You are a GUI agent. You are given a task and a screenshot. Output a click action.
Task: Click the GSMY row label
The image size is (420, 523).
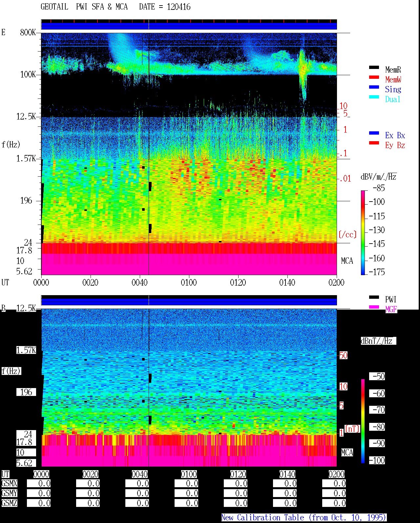point(9,493)
